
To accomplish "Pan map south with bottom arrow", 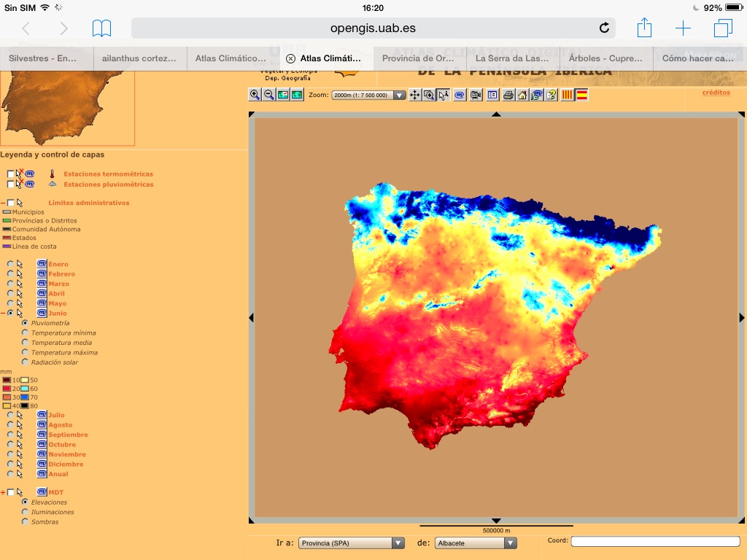I will point(496,521).
